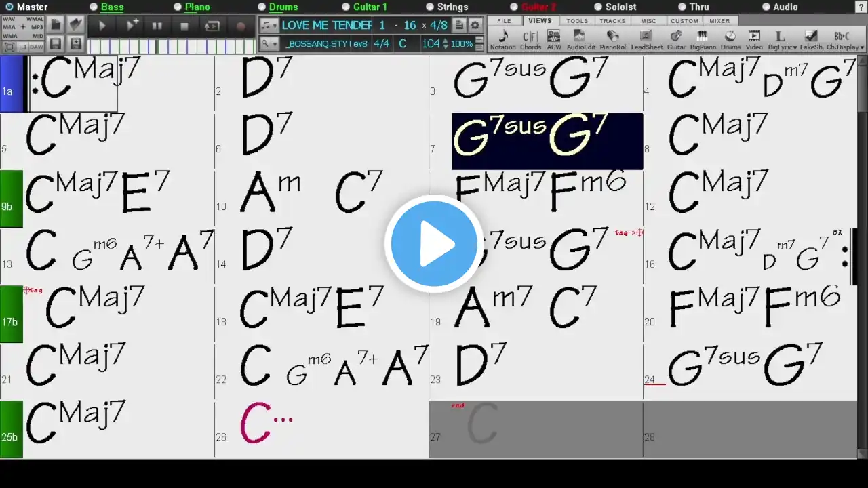
Task: Click the _BOSSANQ.STY style name
Action: coord(317,44)
